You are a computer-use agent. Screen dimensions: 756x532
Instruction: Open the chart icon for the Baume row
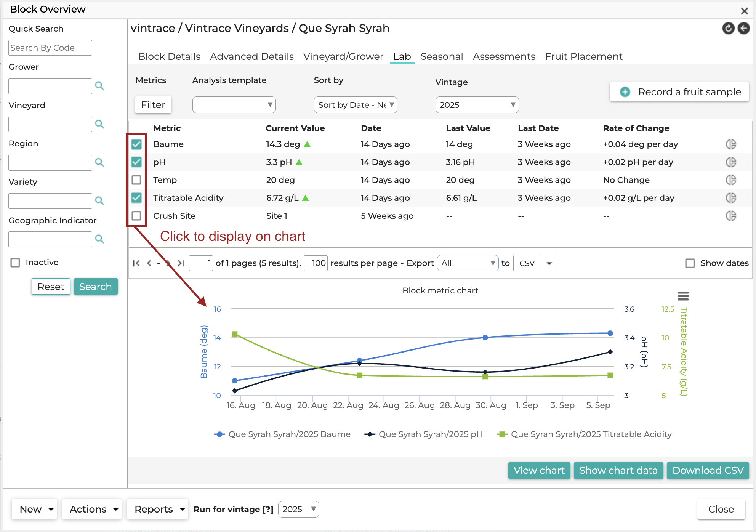[x=731, y=144]
